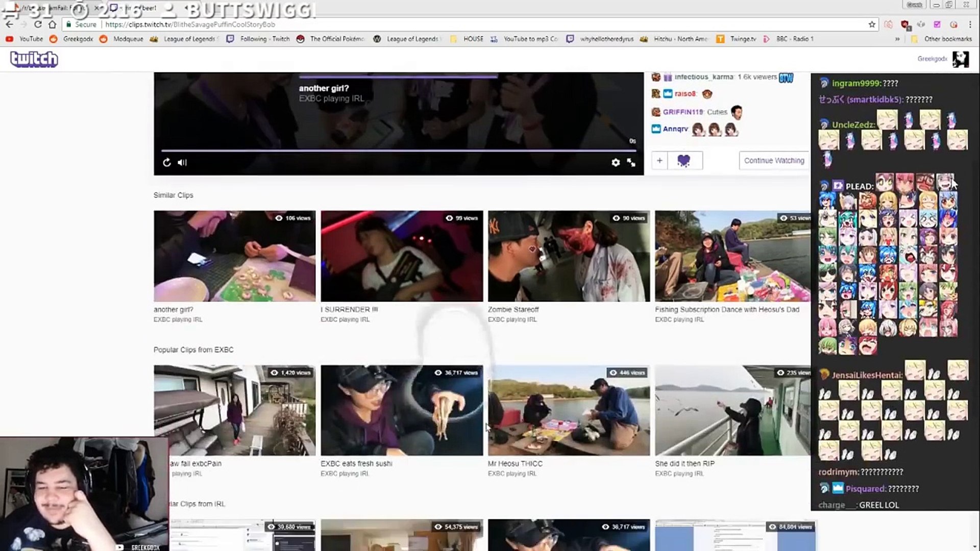The width and height of the screenshot is (980, 551).
Task: Reload the browser page
Action: coord(38,24)
